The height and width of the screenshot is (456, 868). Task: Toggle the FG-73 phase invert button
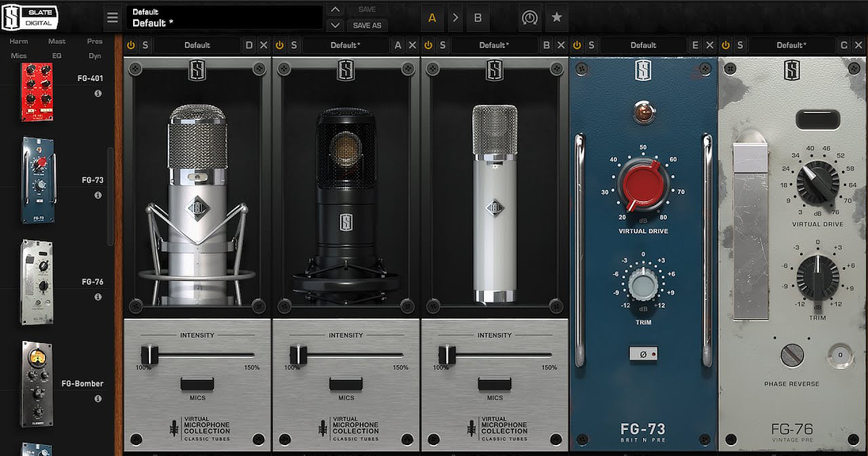pyautogui.click(x=643, y=354)
